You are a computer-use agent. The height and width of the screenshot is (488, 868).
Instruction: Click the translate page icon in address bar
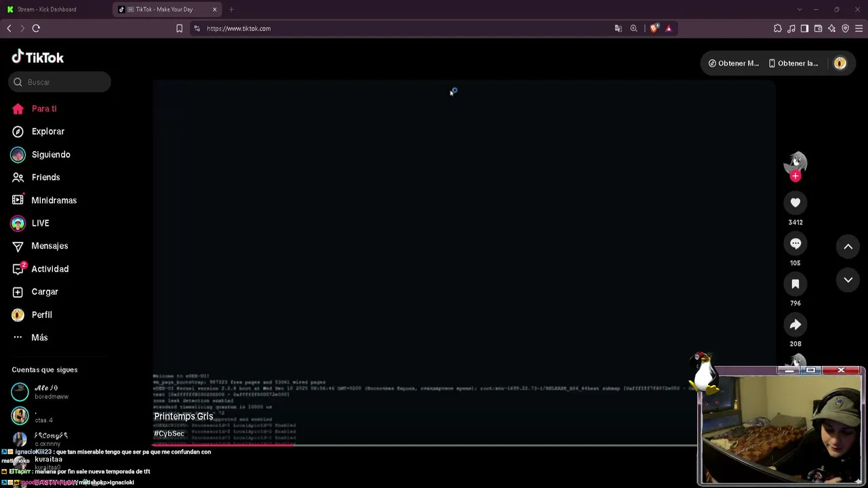coord(618,28)
